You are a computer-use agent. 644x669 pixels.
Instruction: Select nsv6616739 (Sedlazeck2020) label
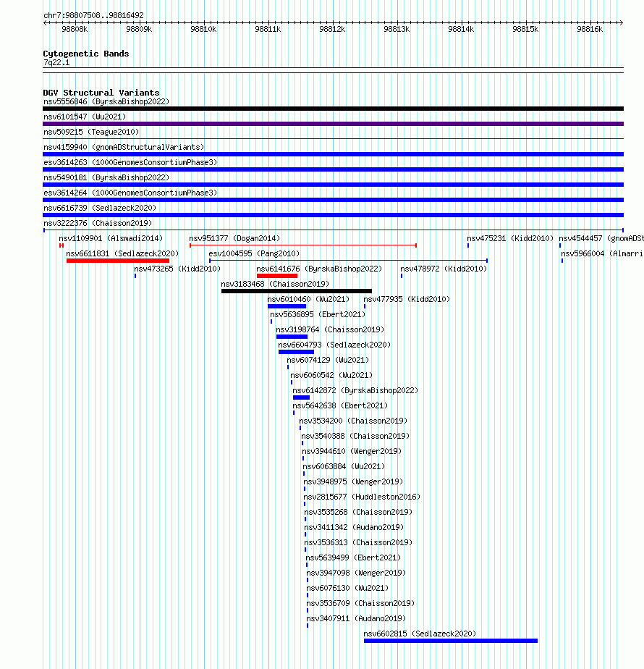pyautogui.click(x=100, y=209)
